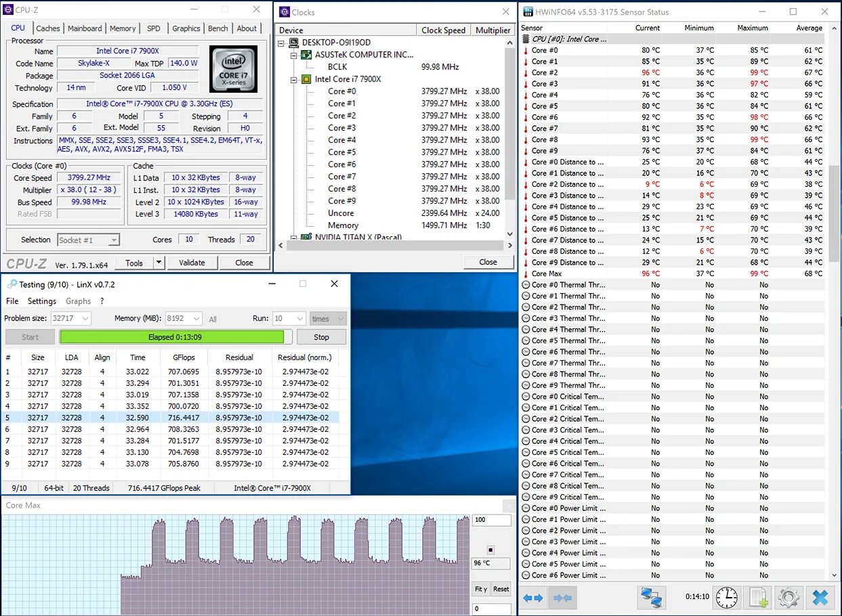Click status icon of Core #4 Critical Temperature

(526, 441)
